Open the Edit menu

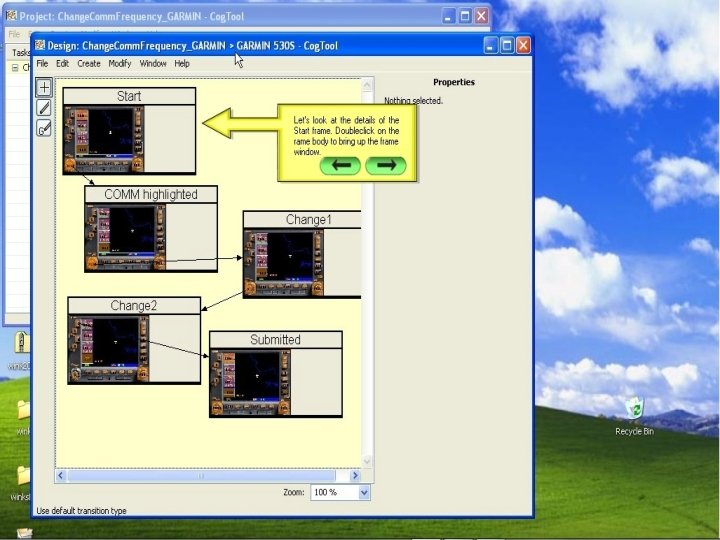(x=62, y=63)
